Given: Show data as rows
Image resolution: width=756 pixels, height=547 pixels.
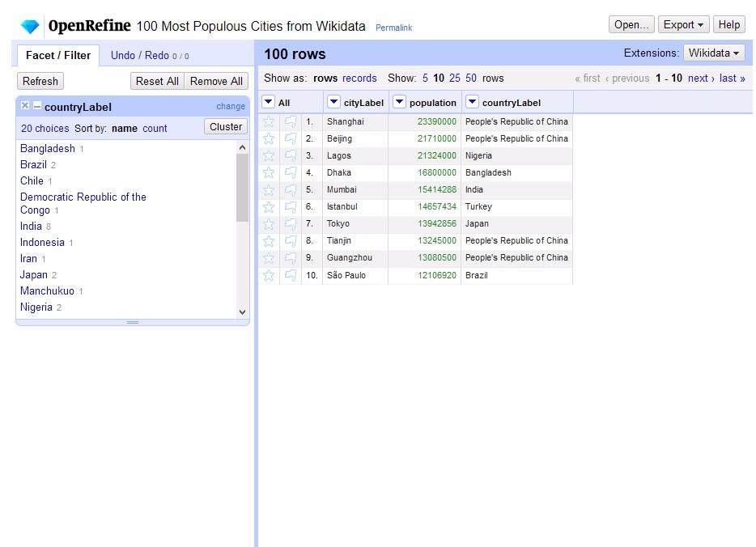Looking at the screenshot, I should (x=325, y=78).
